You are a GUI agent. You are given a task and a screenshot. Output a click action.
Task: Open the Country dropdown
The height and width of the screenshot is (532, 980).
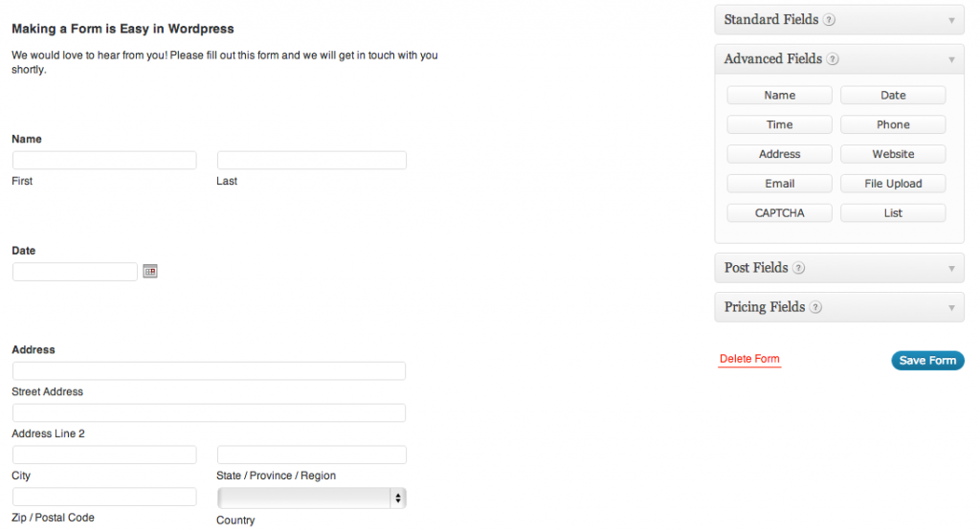tap(312, 498)
